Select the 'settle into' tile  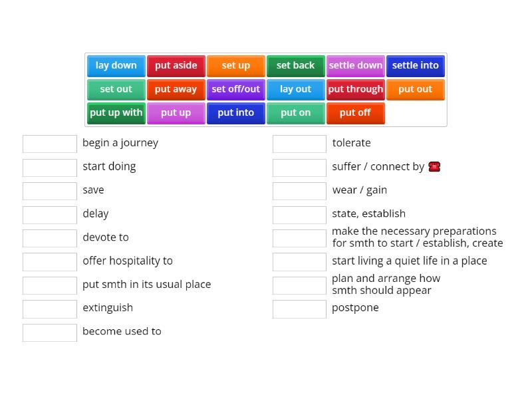pyautogui.click(x=416, y=66)
